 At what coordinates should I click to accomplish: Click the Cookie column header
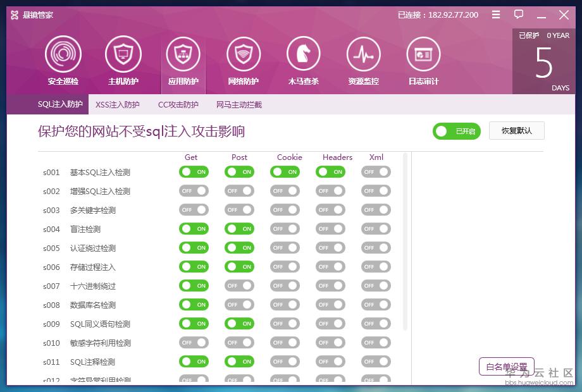point(290,157)
